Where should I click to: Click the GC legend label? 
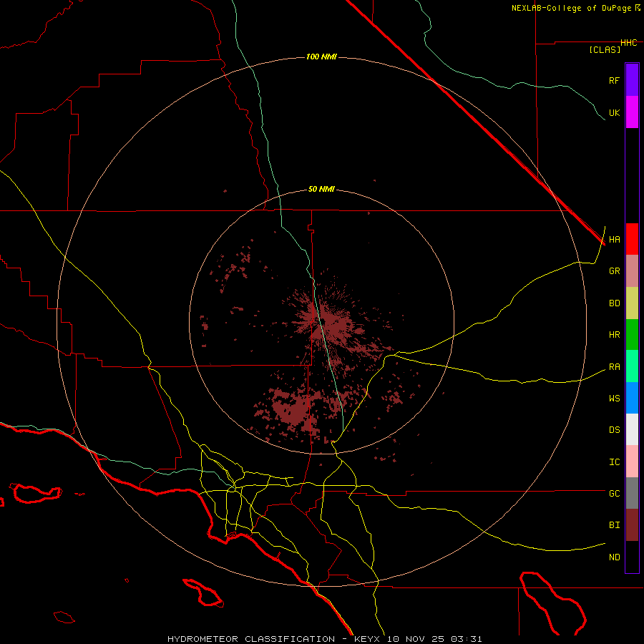point(614,494)
